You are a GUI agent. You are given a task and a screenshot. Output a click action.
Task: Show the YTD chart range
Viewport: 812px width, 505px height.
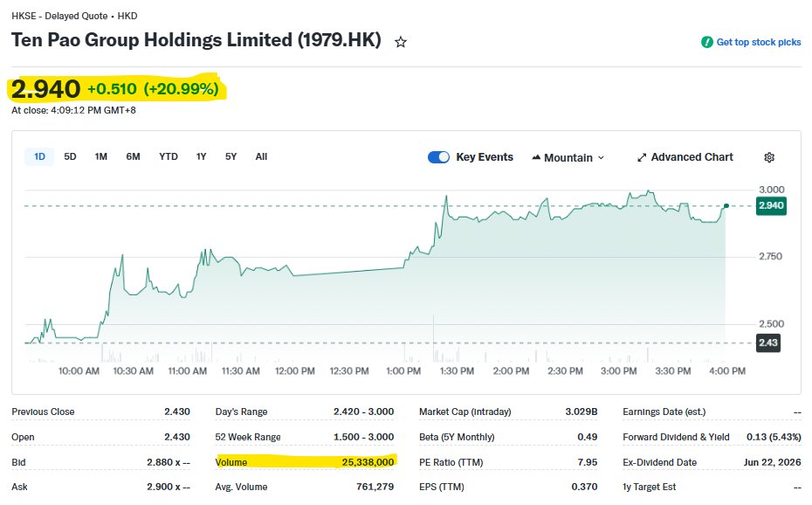tap(169, 156)
